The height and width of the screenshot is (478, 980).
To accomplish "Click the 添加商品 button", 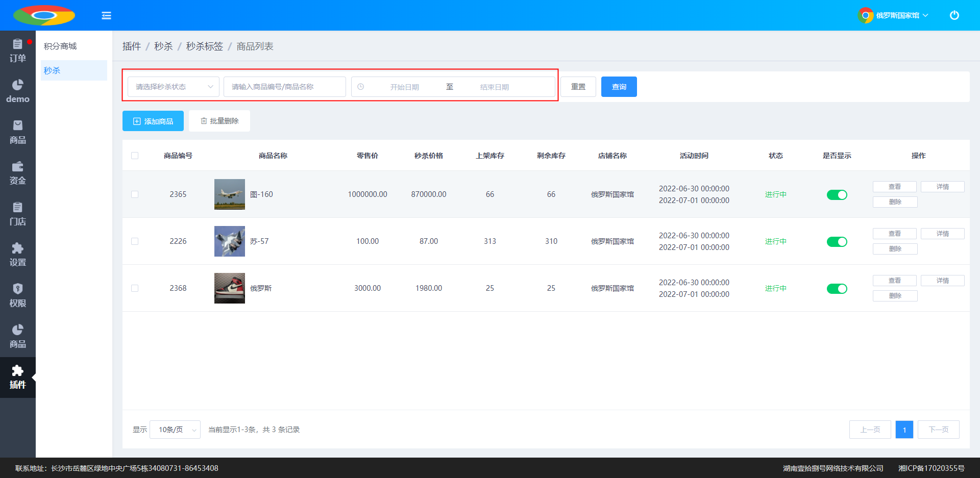I will click(x=153, y=121).
